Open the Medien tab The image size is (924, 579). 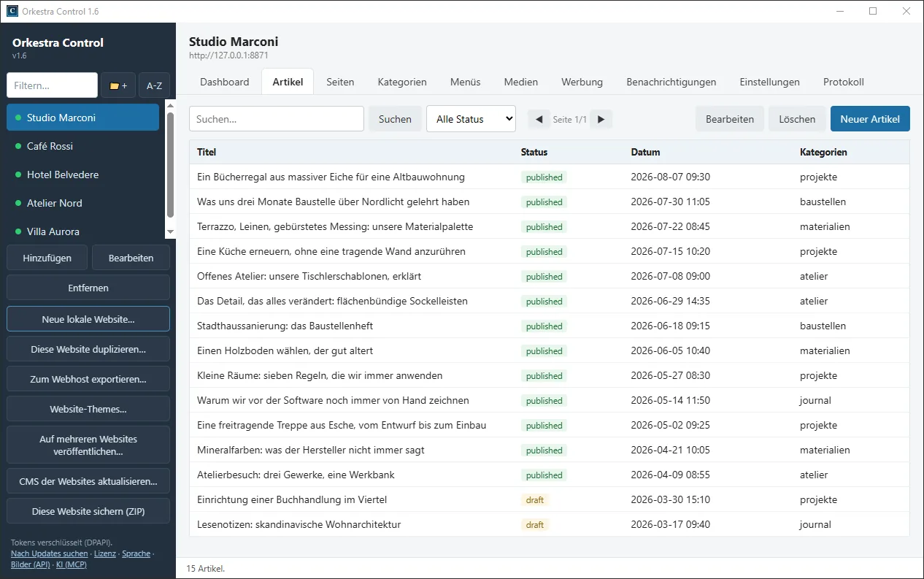521,82
